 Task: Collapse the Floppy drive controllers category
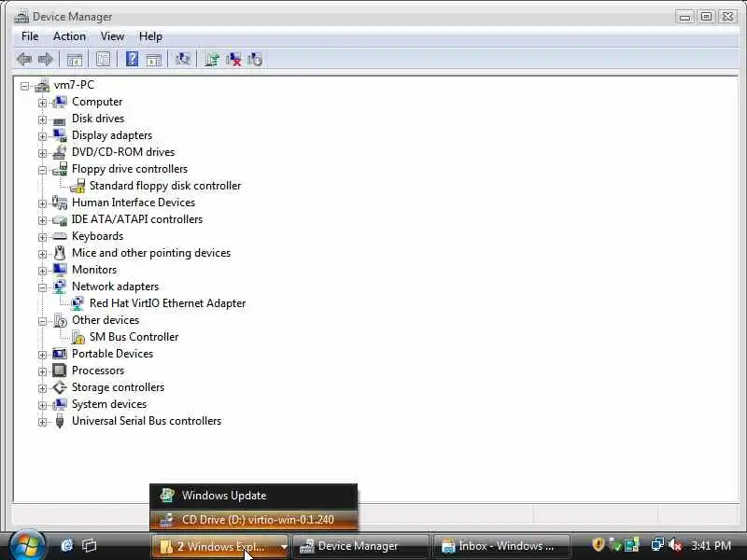click(x=42, y=170)
